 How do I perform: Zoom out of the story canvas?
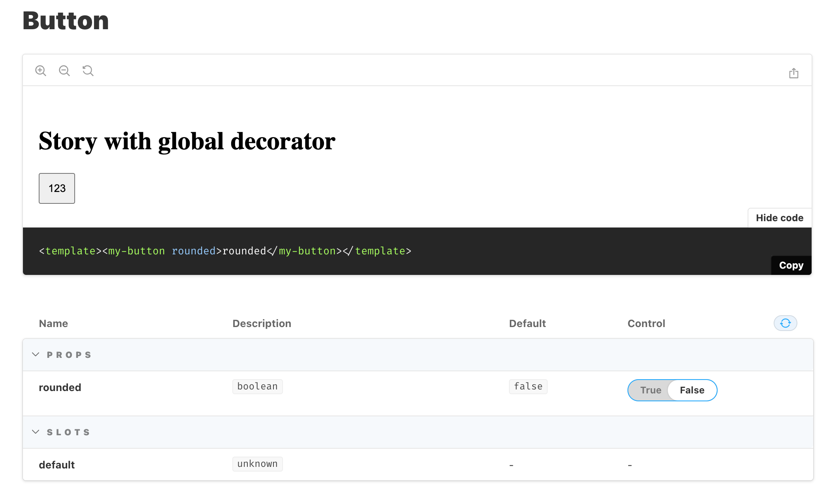pos(64,70)
